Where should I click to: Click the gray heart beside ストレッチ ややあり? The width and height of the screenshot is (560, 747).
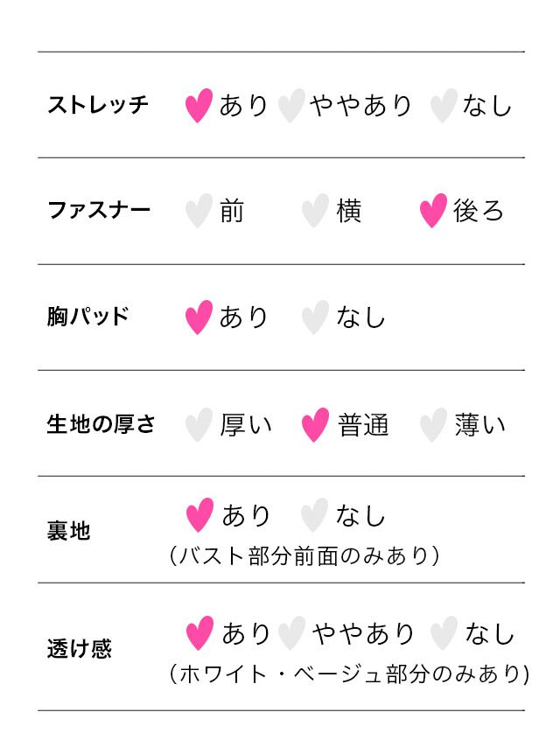(x=291, y=106)
